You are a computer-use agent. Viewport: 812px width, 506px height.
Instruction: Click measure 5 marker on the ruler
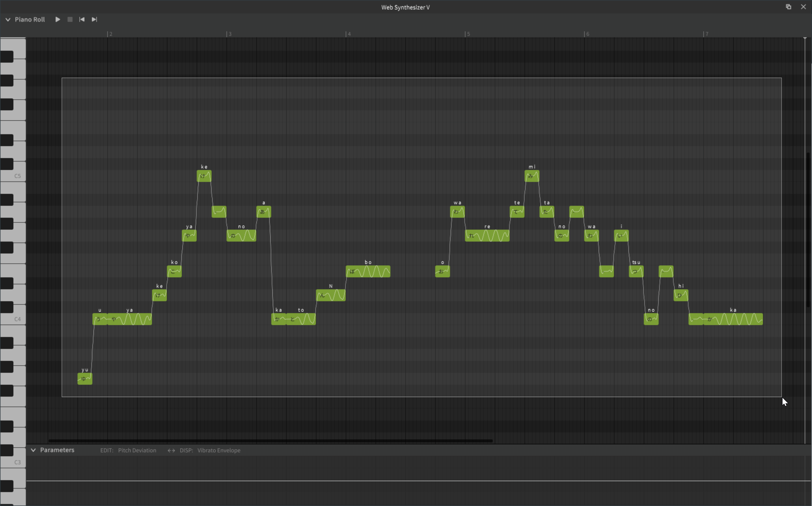(468, 34)
